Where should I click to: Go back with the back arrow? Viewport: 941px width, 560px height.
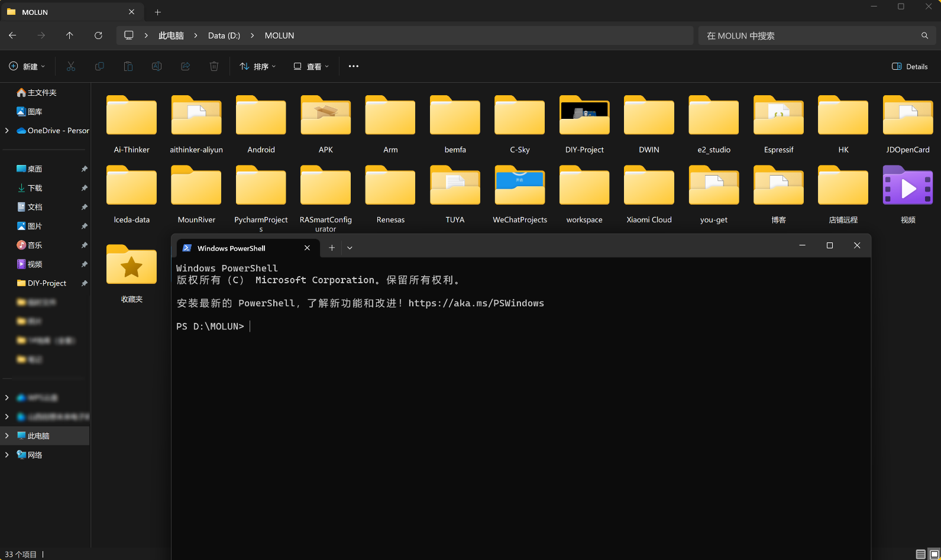[x=12, y=35]
